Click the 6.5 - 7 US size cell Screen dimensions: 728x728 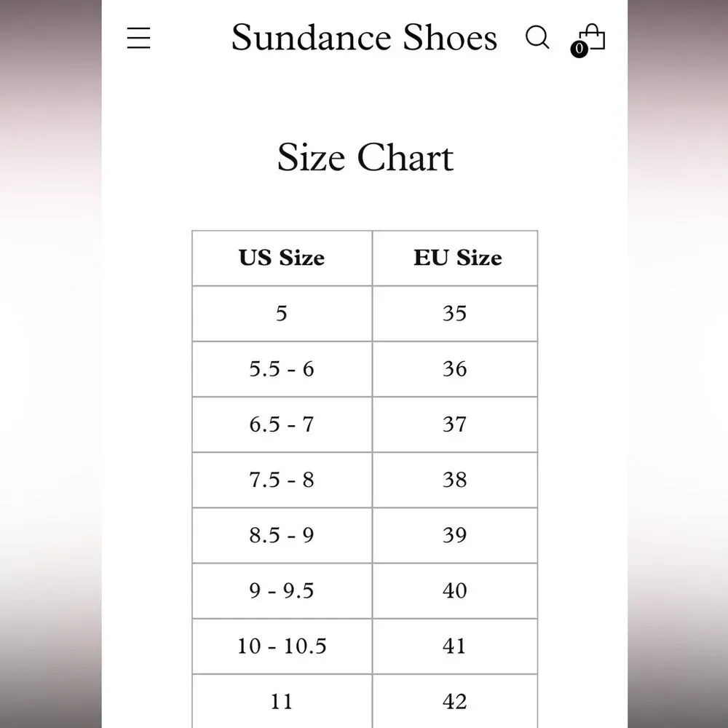(282, 424)
